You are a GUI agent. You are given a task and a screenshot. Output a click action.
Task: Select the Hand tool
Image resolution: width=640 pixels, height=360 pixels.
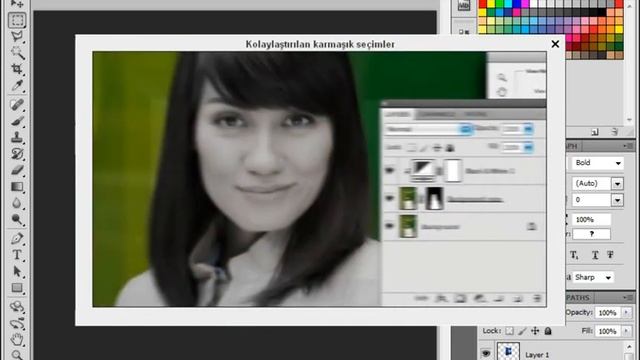click(x=17, y=339)
